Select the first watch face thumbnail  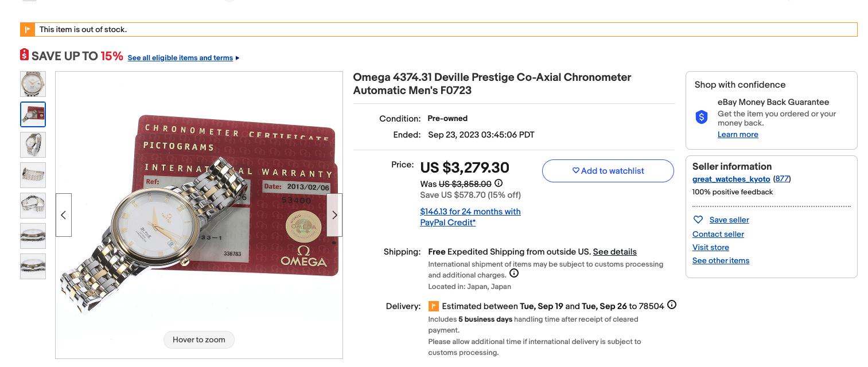tap(33, 84)
